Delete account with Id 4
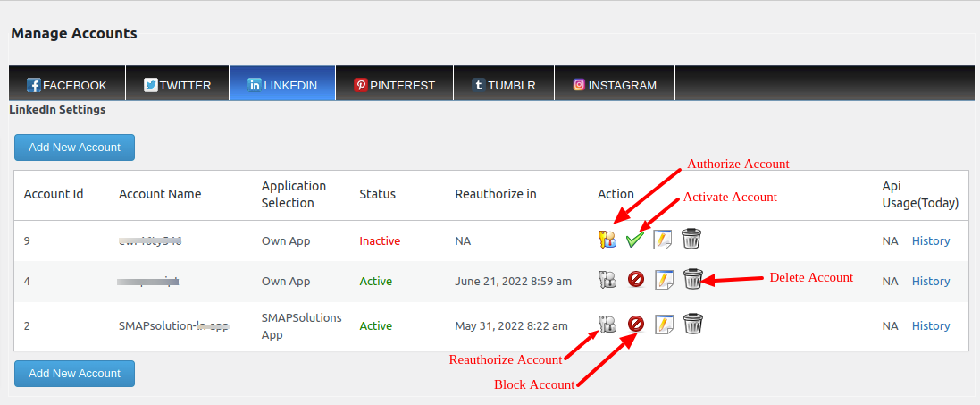The height and width of the screenshot is (405, 980). point(692,279)
